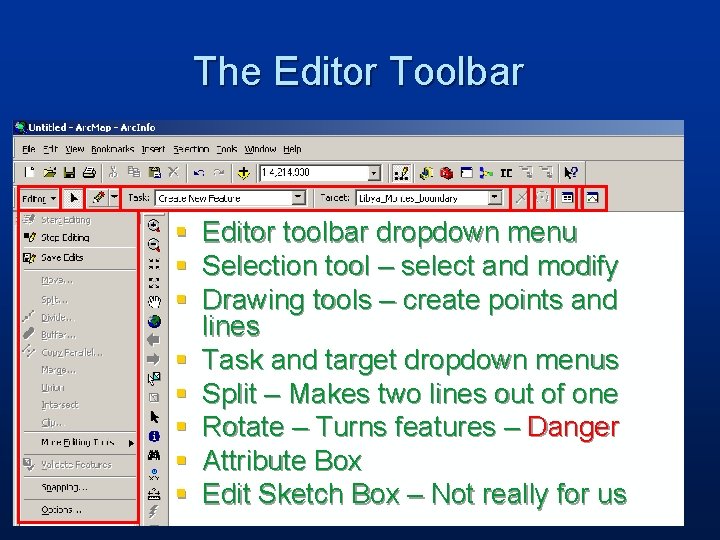The image size is (720, 540).
Task: Select the Pan hand tool
Action: click(154, 302)
